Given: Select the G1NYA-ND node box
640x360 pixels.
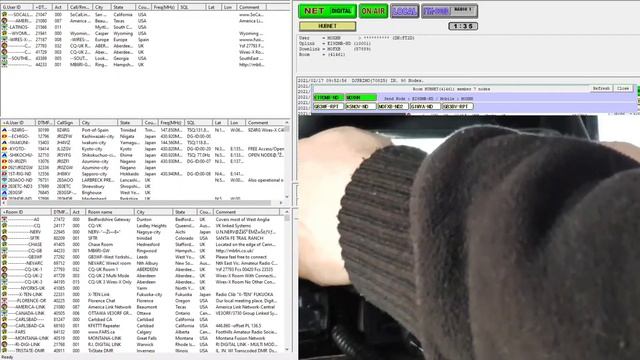Looking at the screenshot, I should (x=424, y=107).
